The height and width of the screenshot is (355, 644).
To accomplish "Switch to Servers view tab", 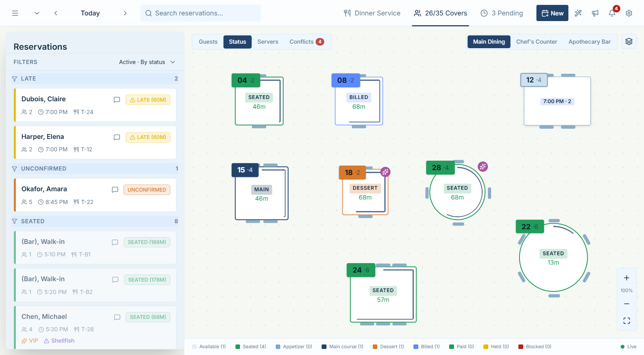I will point(268,42).
